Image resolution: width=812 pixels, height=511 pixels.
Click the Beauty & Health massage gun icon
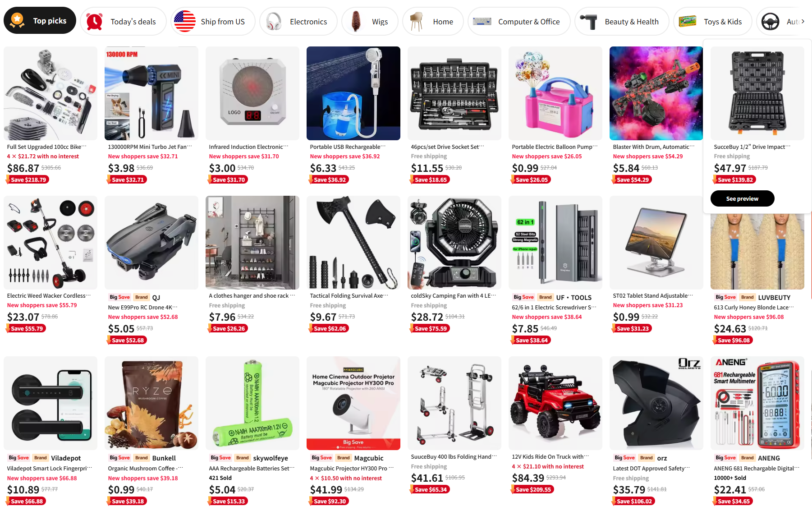pos(588,21)
